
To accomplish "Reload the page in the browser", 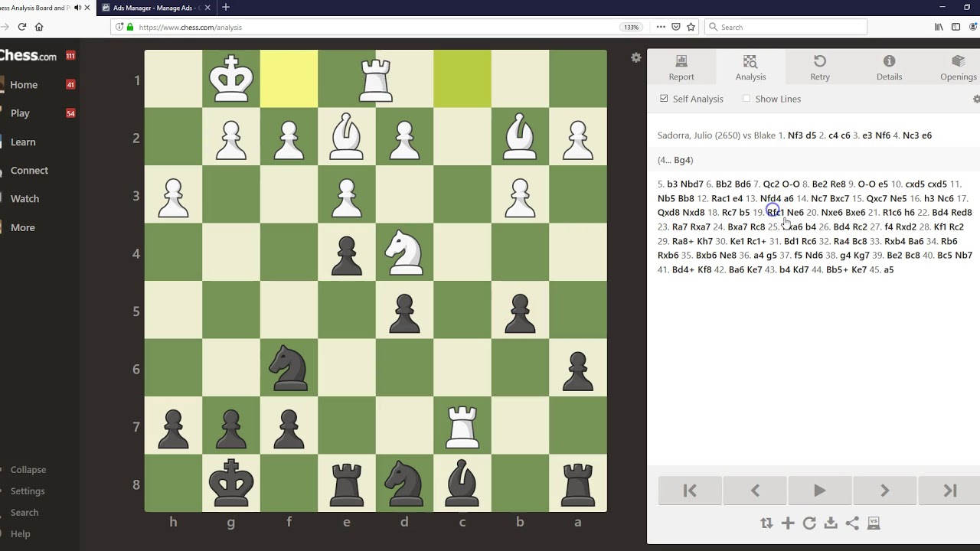I will (x=21, y=27).
